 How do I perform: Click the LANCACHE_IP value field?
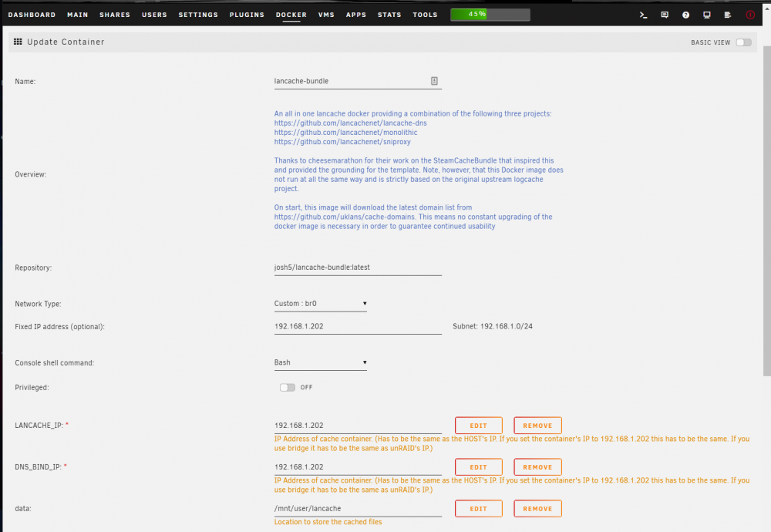[358, 426]
